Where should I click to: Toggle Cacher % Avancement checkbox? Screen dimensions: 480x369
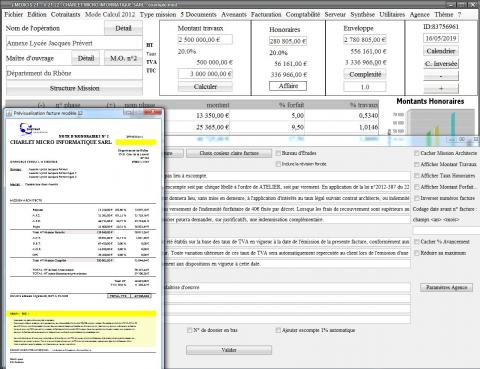point(417,241)
